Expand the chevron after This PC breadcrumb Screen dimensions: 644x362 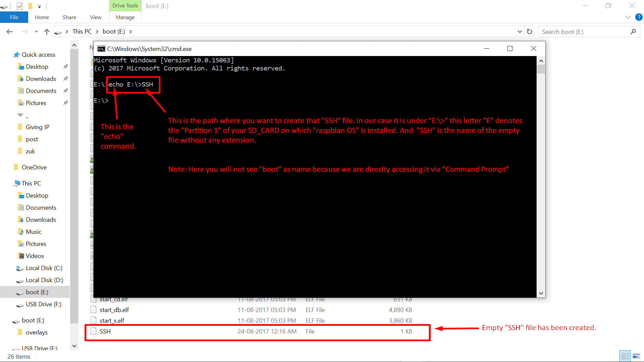click(x=97, y=32)
